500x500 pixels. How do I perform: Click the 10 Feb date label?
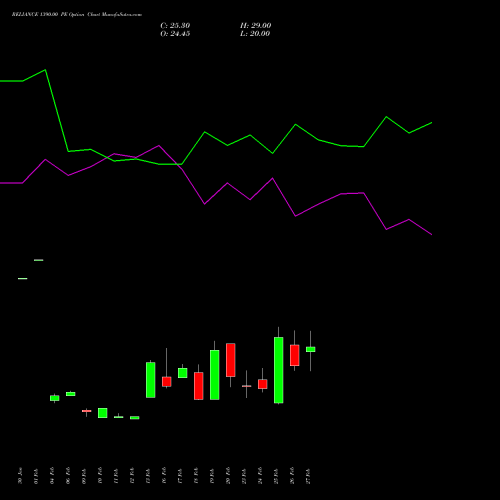(x=100, y=476)
